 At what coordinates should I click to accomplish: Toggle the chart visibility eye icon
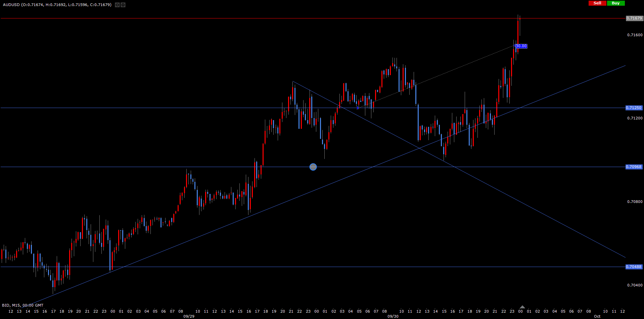[117, 5]
